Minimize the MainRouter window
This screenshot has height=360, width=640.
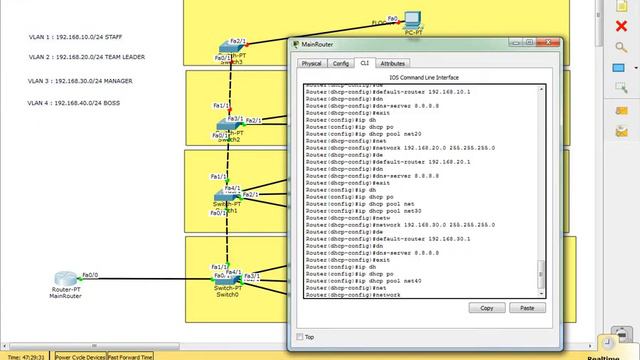pyautogui.click(x=516, y=42)
